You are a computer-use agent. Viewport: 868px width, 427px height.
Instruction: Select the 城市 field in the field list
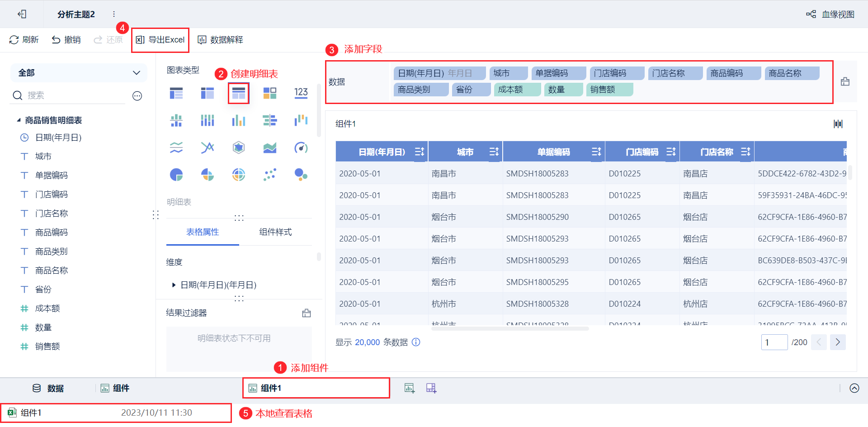pyautogui.click(x=43, y=157)
